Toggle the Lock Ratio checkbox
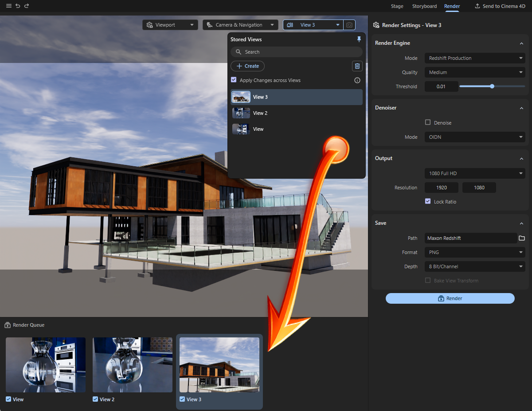Viewport: 532px width, 411px height. 428,201
